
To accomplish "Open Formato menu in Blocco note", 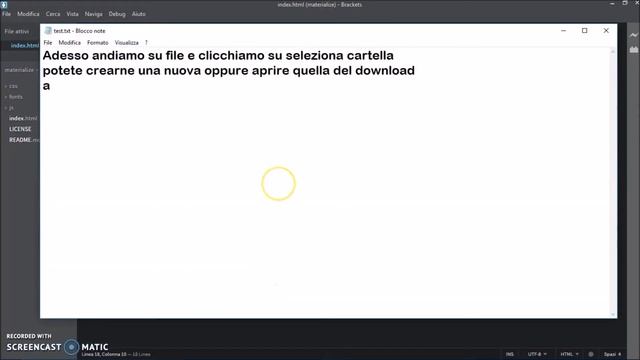I will (98, 42).
